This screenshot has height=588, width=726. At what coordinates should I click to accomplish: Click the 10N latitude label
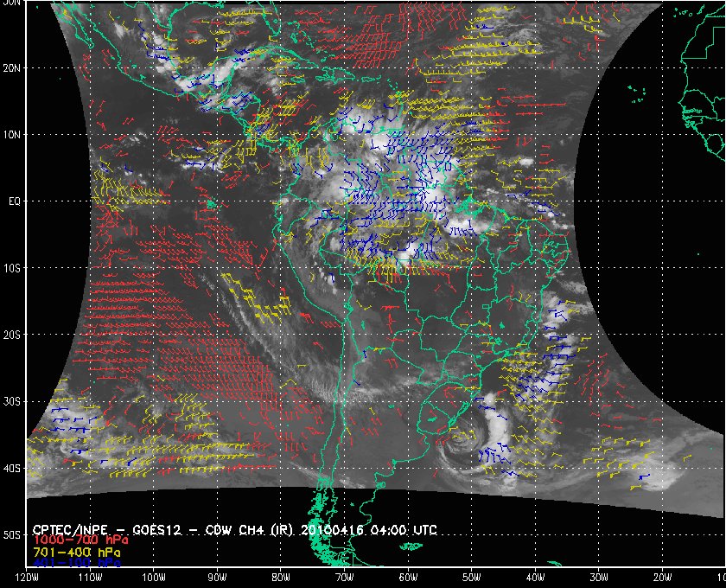(x=11, y=134)
